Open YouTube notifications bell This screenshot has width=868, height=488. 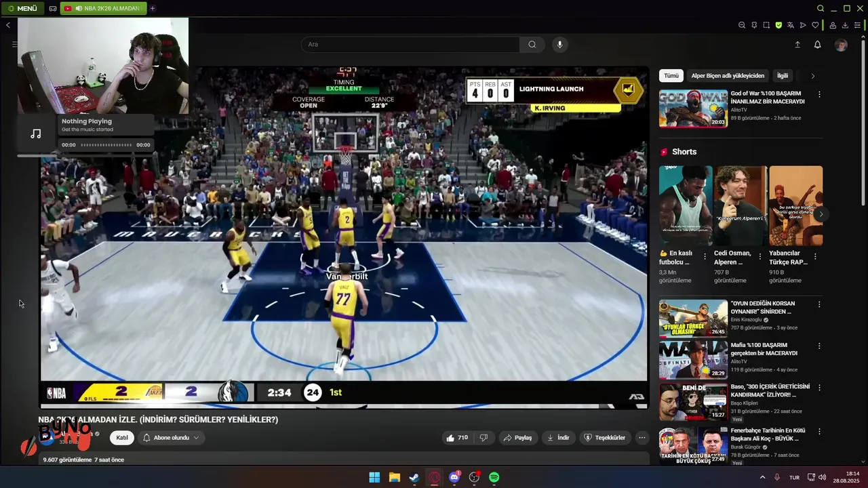click(817, 45)
